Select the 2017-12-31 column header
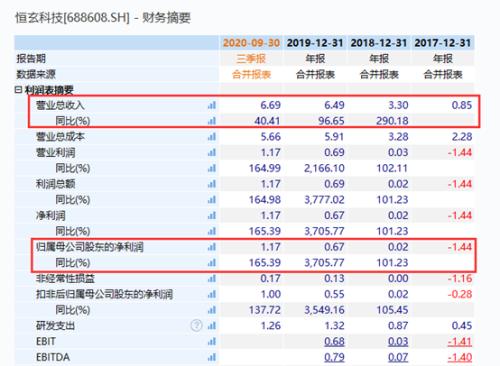Viewport: 500px width, 366px height. (x=443, y=43)
